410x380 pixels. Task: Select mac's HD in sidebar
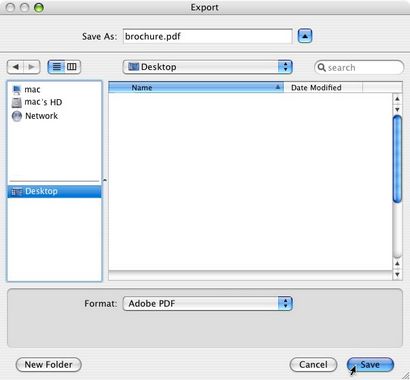(x=54, y=102)
